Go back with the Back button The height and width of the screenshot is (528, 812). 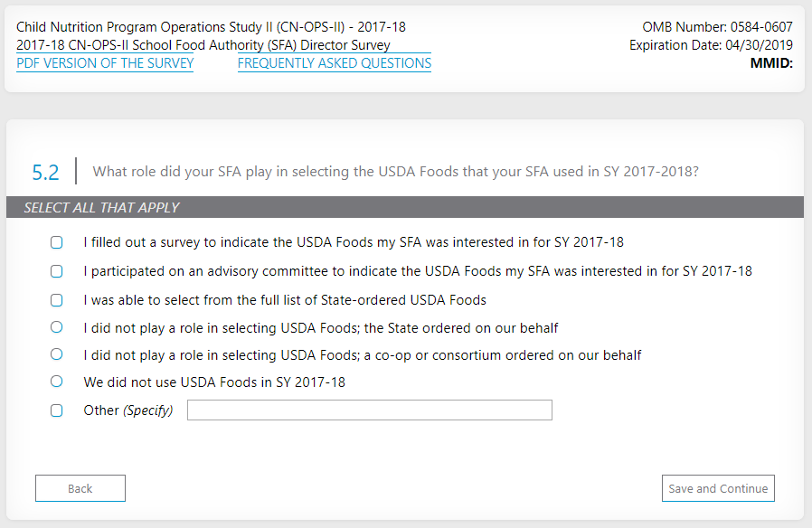click(80, 488)
